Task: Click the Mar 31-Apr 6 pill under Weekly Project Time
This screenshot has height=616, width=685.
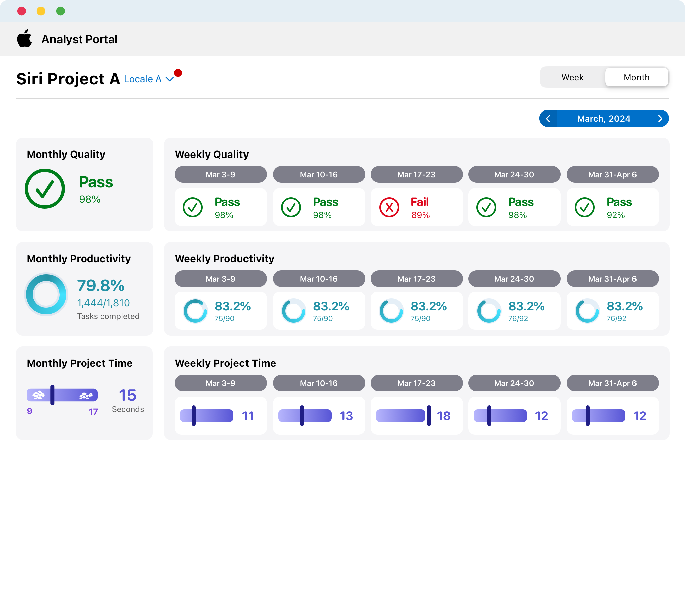Action: tap(612, 383)
